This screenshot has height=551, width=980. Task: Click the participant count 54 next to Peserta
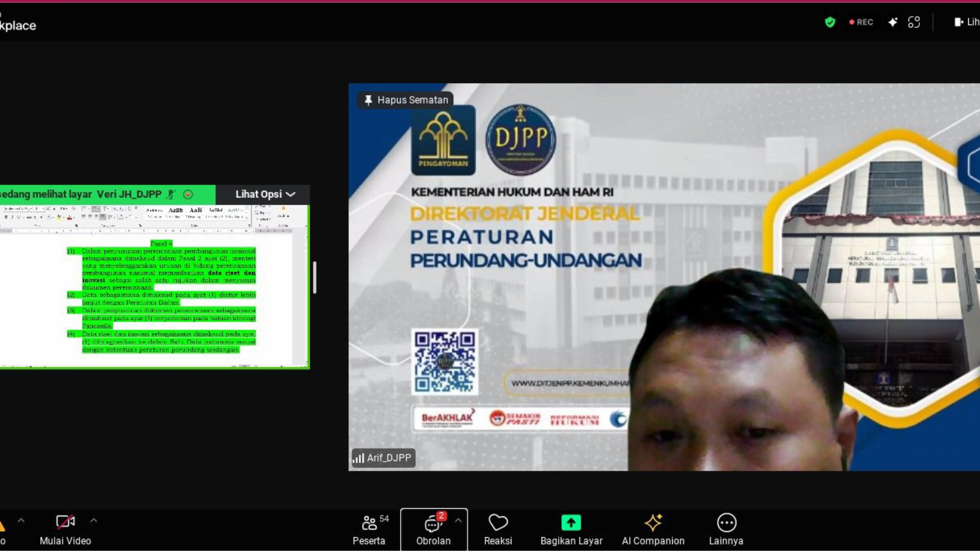[x=384, y=519]
